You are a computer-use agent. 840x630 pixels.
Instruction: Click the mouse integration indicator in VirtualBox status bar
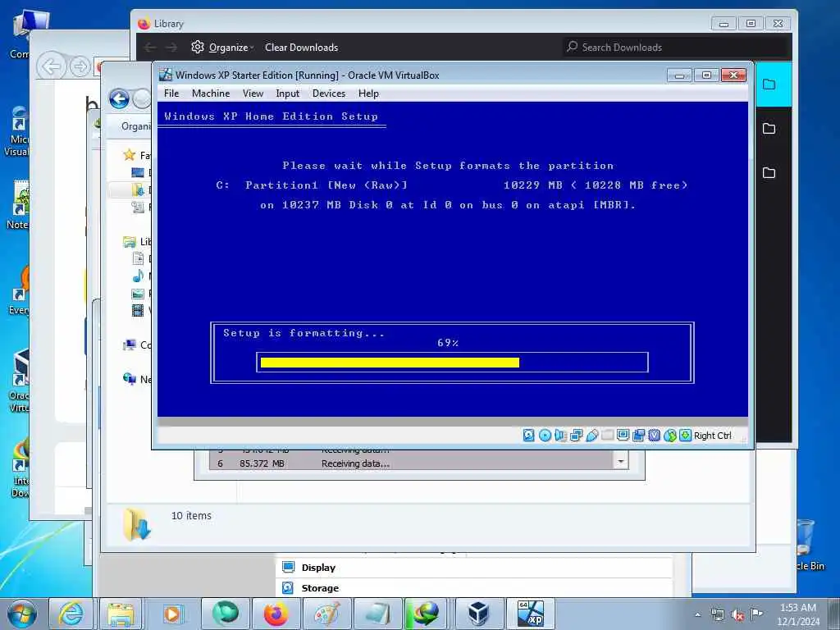point(669,436)
